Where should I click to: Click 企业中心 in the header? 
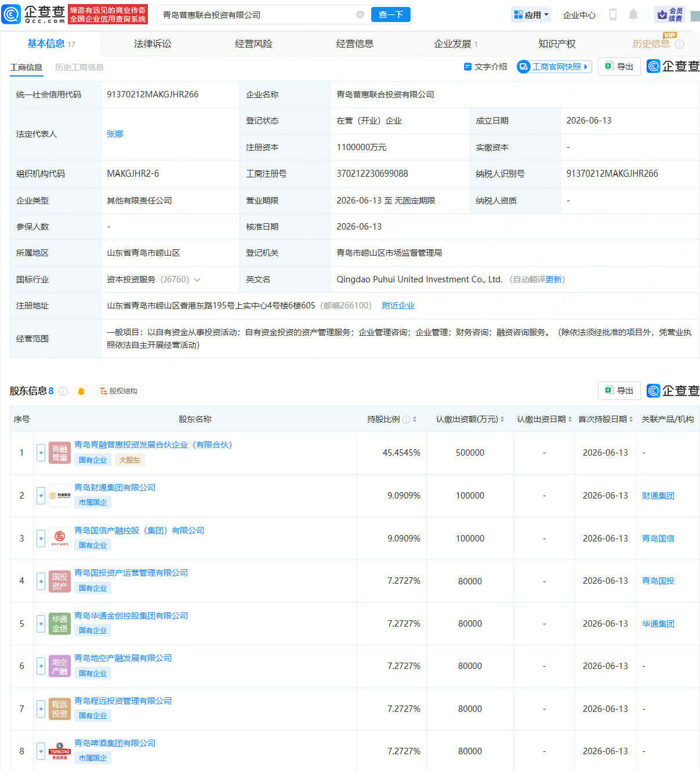coord(579,15)
